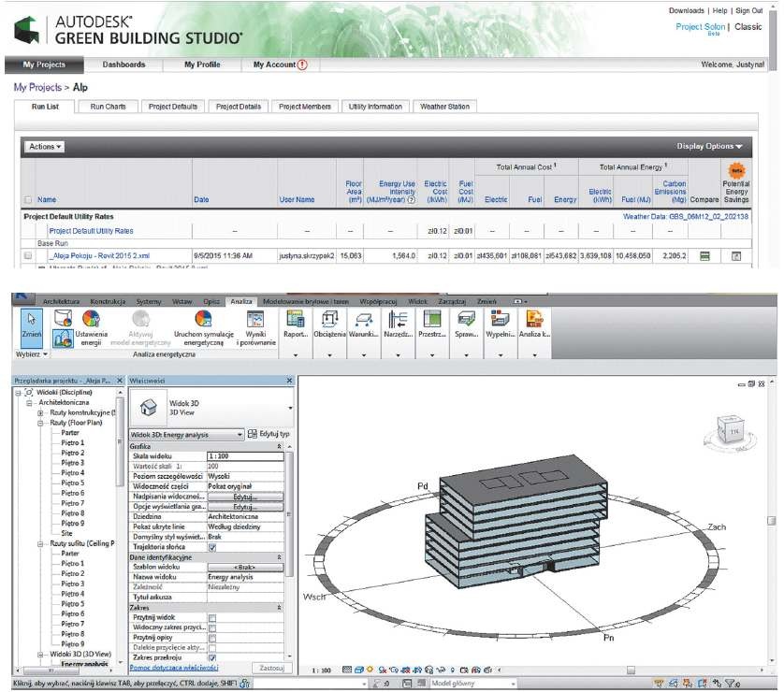
Task: Click the Zastosuj button
Action: 272,668
